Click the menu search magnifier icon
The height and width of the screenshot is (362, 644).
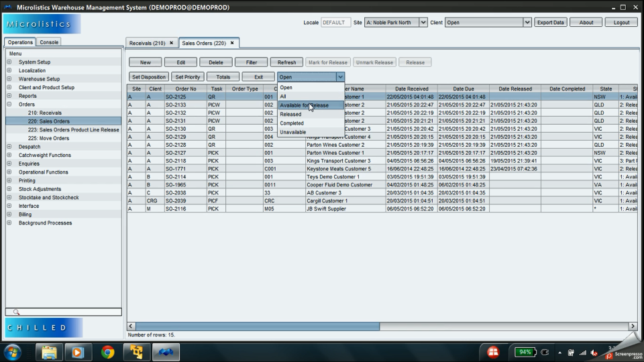tap(16, 312)
